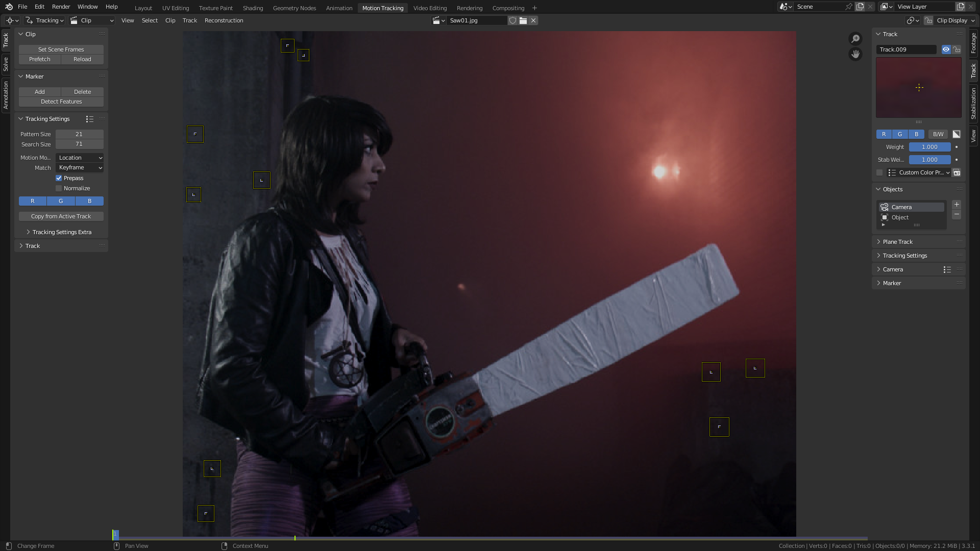Open the editor type selector icon
The height and width of the screenshot is (551, 980).
click(x=12, y=20)
